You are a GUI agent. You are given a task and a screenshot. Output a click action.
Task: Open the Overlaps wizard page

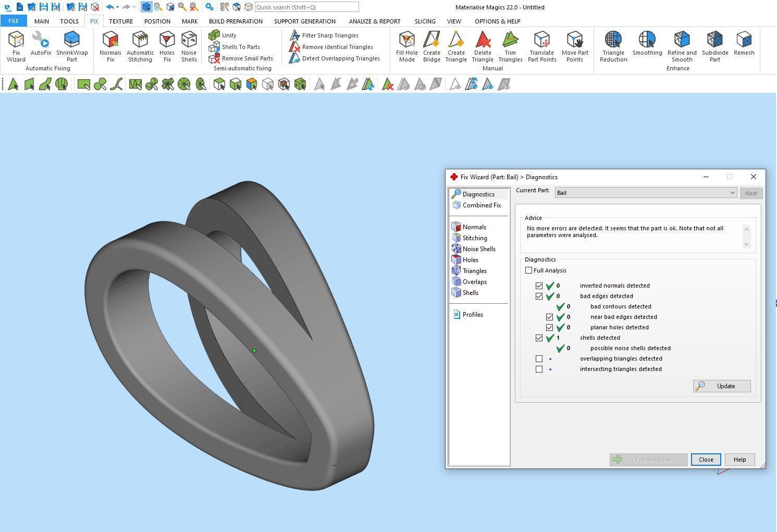[470, 282]
